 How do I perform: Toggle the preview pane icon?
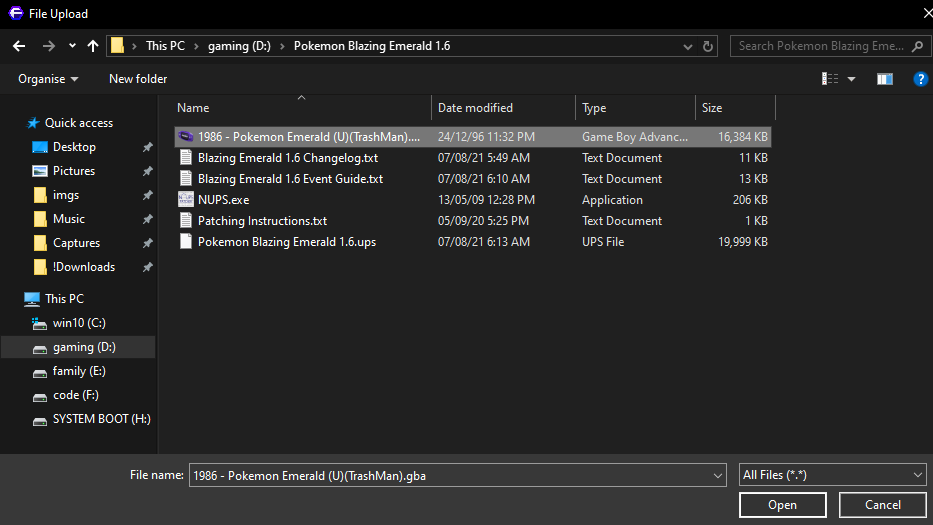(x=884, y=79)
